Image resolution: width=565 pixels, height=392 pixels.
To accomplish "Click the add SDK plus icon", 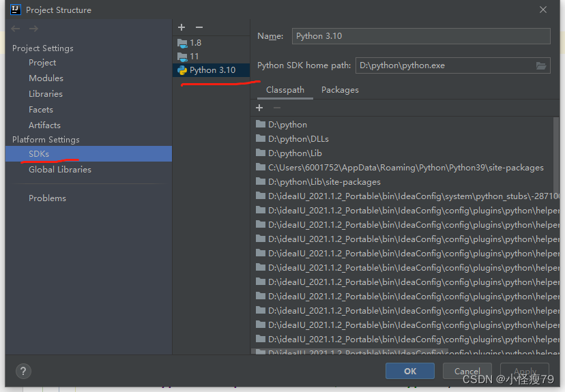I will pyautogui.click(x=182, y=27).
